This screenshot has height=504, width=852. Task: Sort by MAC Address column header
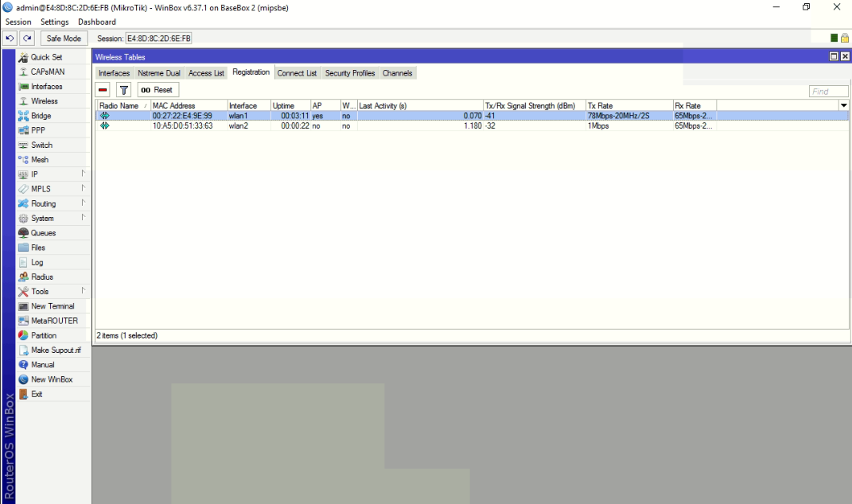point(189,106)
